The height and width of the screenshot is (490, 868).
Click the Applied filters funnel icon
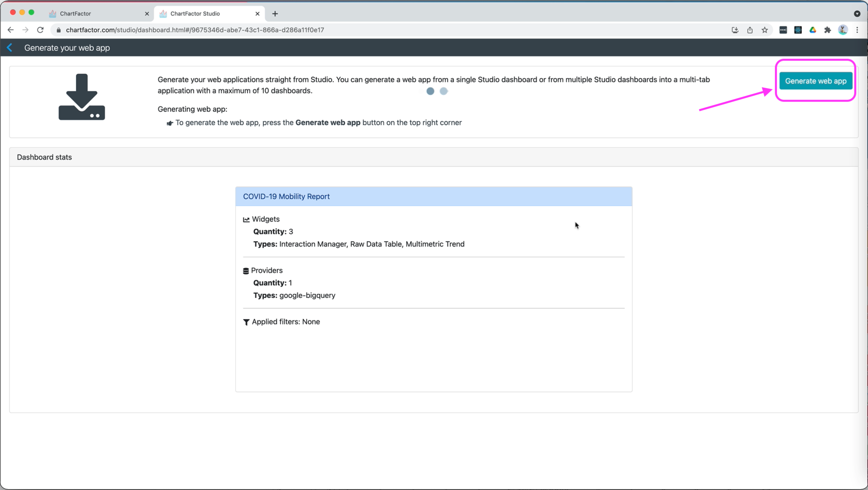click(x=246, y=322)
